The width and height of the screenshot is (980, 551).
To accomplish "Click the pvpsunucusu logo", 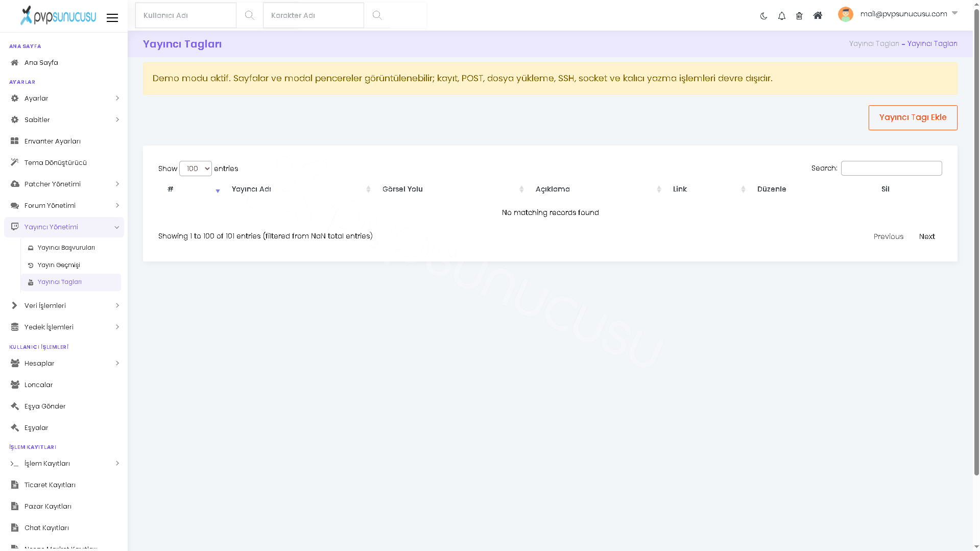I will (x=58, y=15).
